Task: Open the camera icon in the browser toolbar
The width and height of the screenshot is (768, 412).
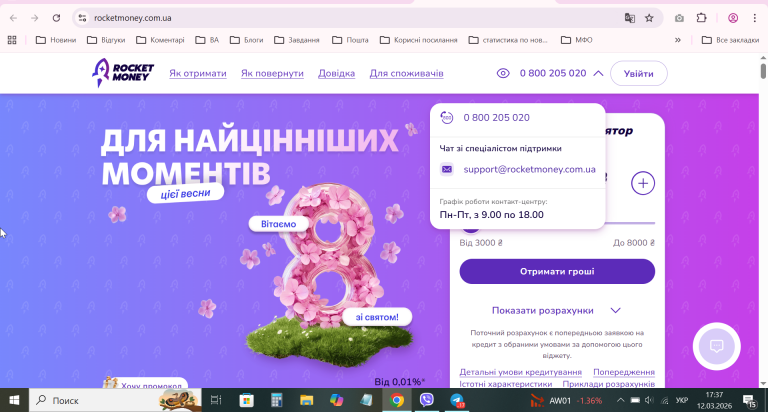Action: pyautogui.click(x=679, y=18)
